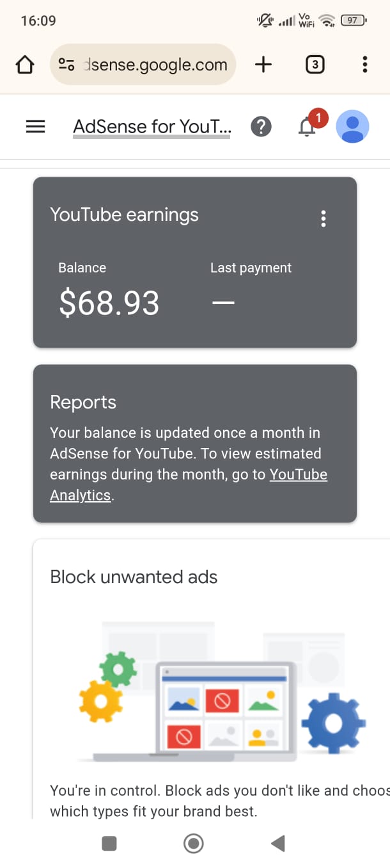Tap the site info icon in address bar

(x=66, y=65)
